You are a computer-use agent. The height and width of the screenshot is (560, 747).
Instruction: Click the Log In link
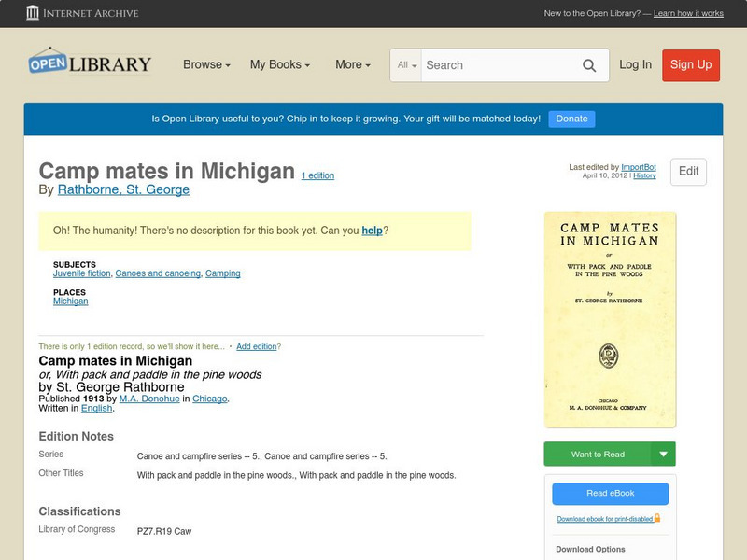tap(635, 65)
